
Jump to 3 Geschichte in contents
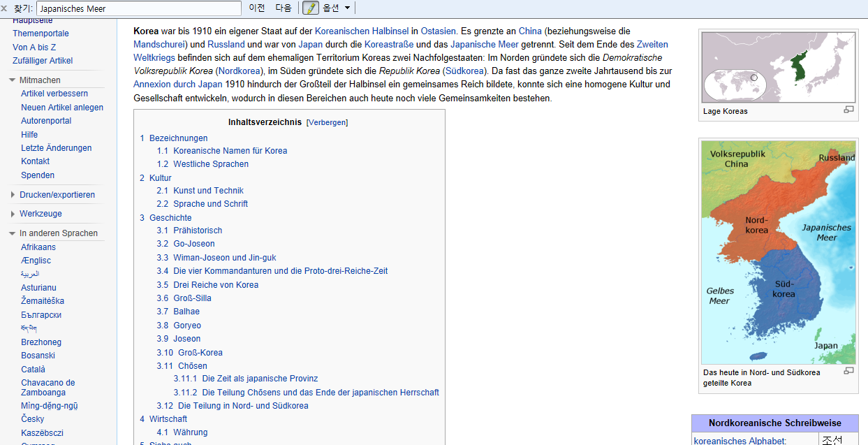tap(165, 218)
